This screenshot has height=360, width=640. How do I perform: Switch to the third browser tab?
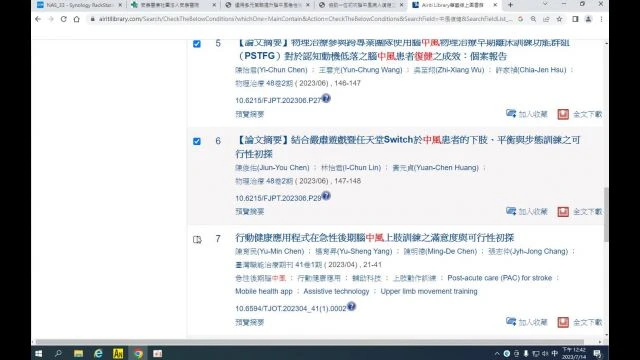[x=267, y=5]
